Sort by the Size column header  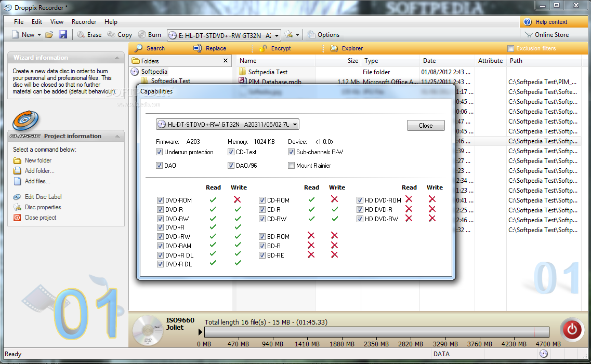[x=338, y=61]
